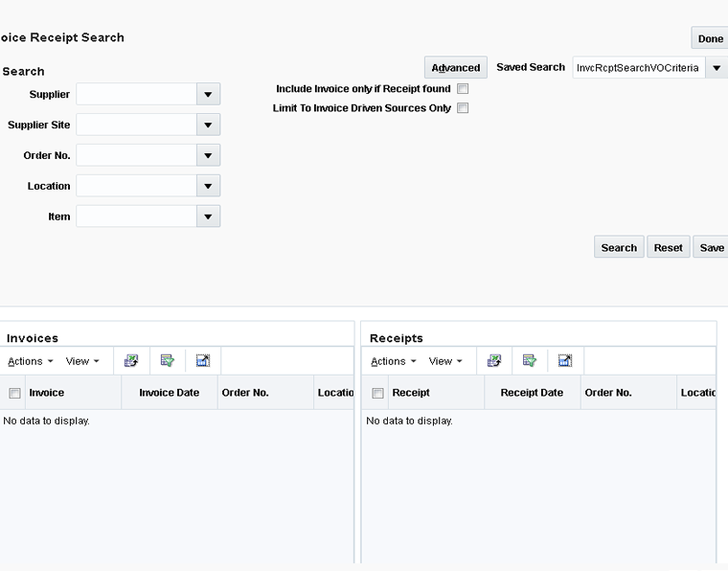This screenshot has width=728, height=571.
Task: Check Limit To Invoice Driven Sources Only
Action: pos(463,108)
